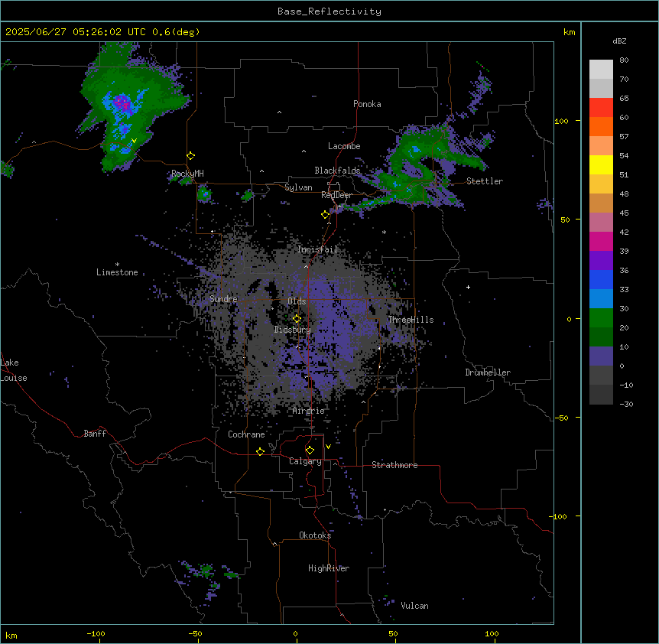Click the Olds label

[x=297, y=302]
